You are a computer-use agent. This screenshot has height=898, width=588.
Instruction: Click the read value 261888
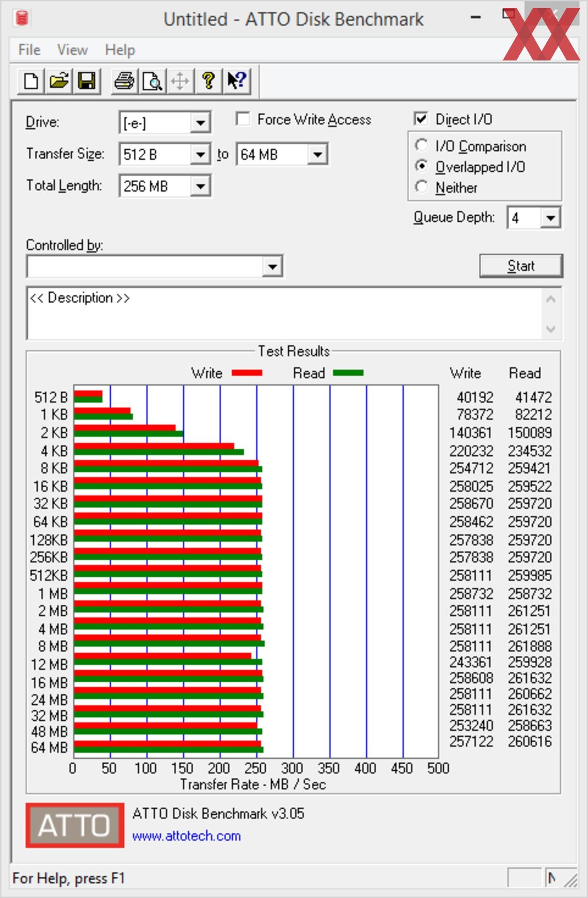530,646
